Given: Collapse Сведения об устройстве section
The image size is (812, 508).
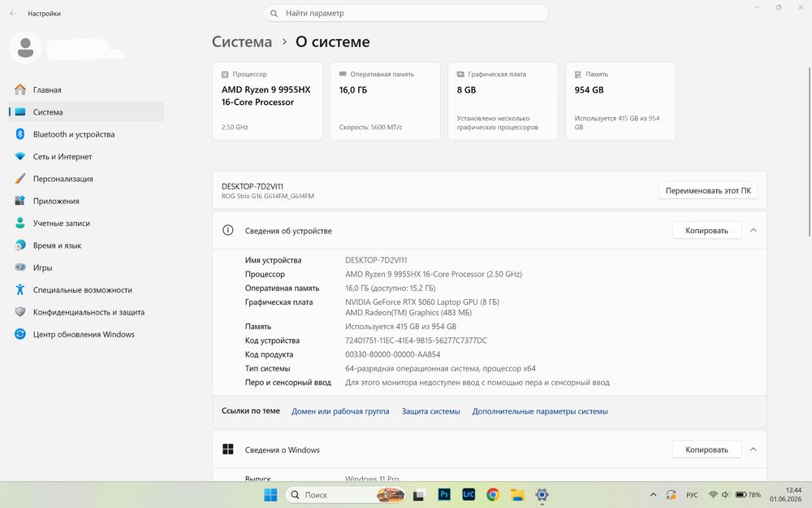Looking at the screenshot, I should (754, 230).
